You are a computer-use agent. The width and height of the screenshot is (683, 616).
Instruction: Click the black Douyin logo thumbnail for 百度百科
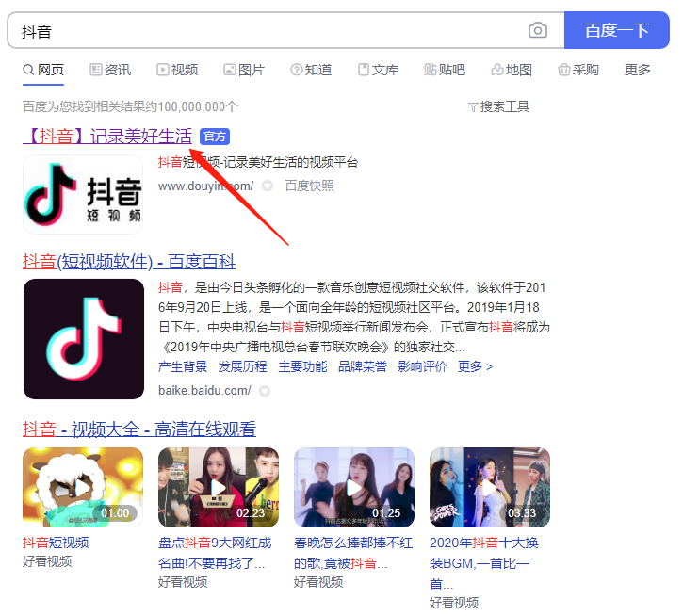[x=84, y=339]
